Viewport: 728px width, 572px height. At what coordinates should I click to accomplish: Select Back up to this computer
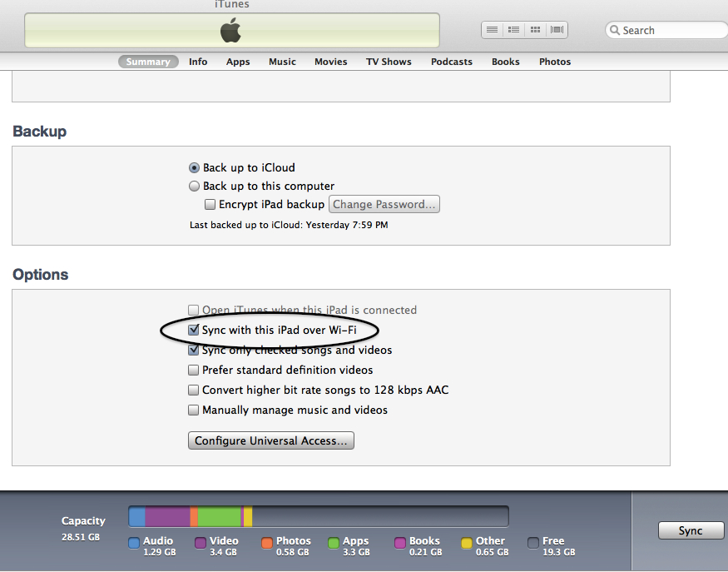coord(194,187)
